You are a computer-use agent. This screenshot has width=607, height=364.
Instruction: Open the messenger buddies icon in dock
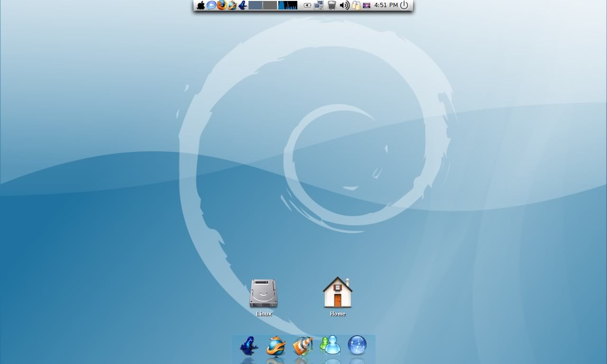pos(331,345)
